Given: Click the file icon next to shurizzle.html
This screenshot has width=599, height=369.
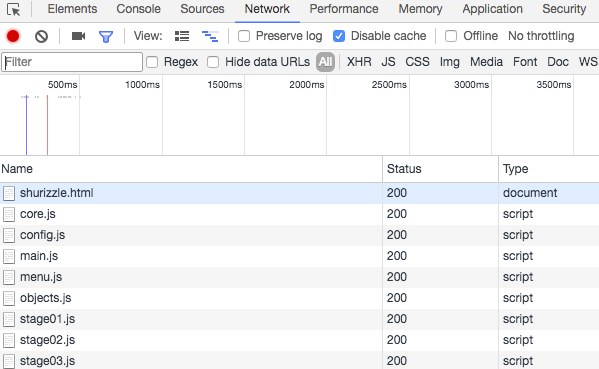Looking at the screenshot, I should [9, 193].
